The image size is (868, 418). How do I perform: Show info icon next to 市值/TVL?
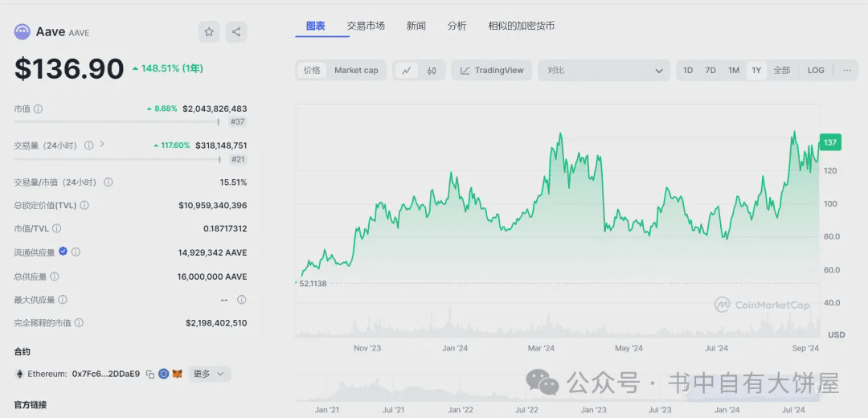tap(56, 228)
